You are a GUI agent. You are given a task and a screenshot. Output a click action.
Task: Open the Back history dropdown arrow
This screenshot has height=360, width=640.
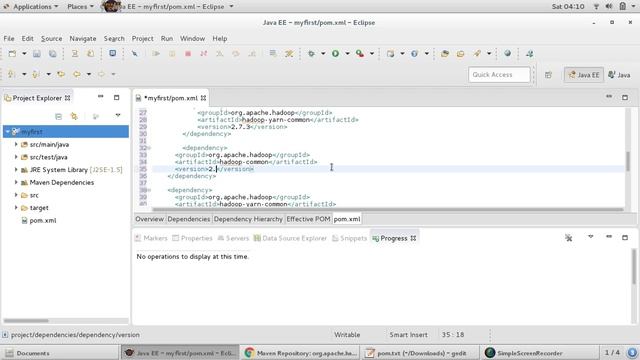click(89, 74)
